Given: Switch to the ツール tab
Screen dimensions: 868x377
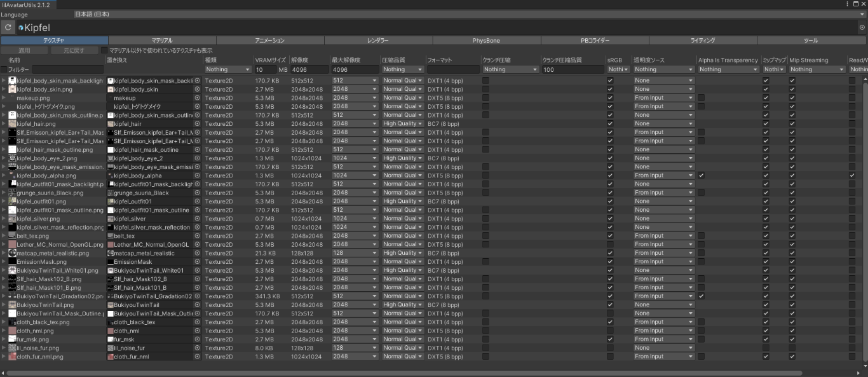Looking at the screenshot, I should pyautogui.click(x=811, y=40).
